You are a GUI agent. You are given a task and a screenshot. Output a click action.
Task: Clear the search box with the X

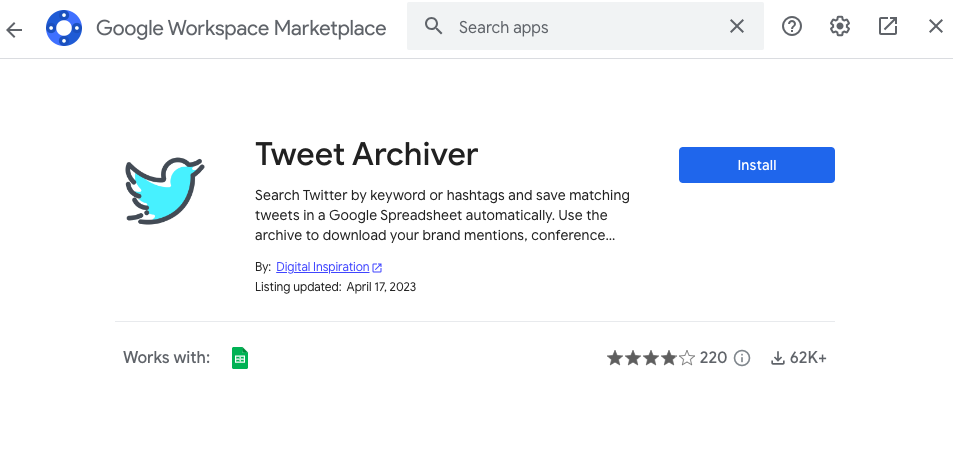pyautogui.click(x=737, y=26)
